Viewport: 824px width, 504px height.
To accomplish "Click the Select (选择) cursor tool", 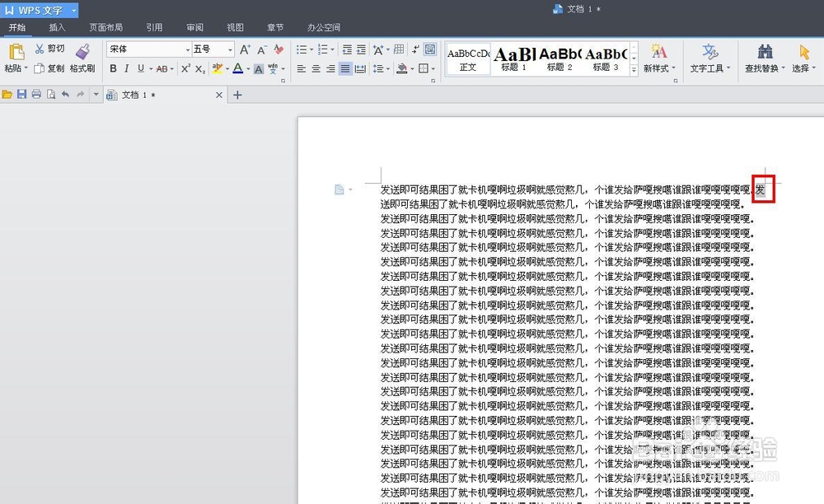I will (x=803, y=58).
